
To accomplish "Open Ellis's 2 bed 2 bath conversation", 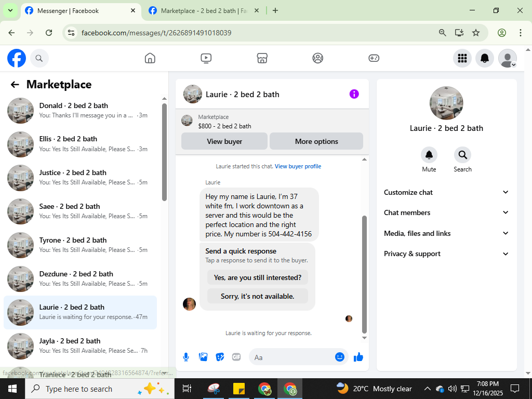I will (x=81, y=144).
